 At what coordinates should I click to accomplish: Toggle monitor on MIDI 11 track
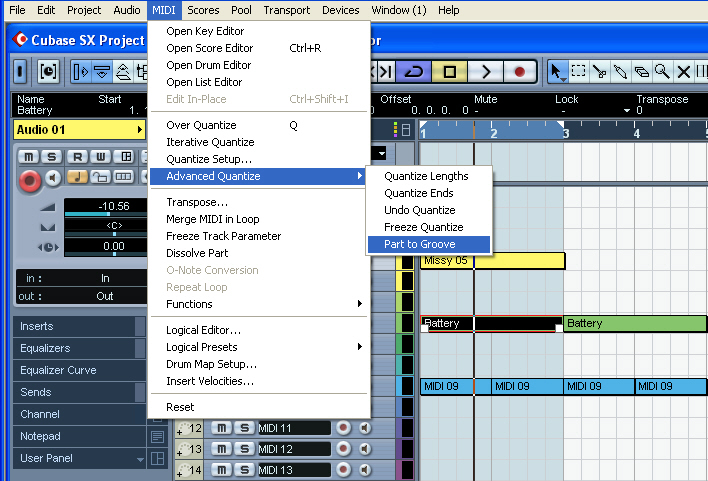(x=365, y=428)
